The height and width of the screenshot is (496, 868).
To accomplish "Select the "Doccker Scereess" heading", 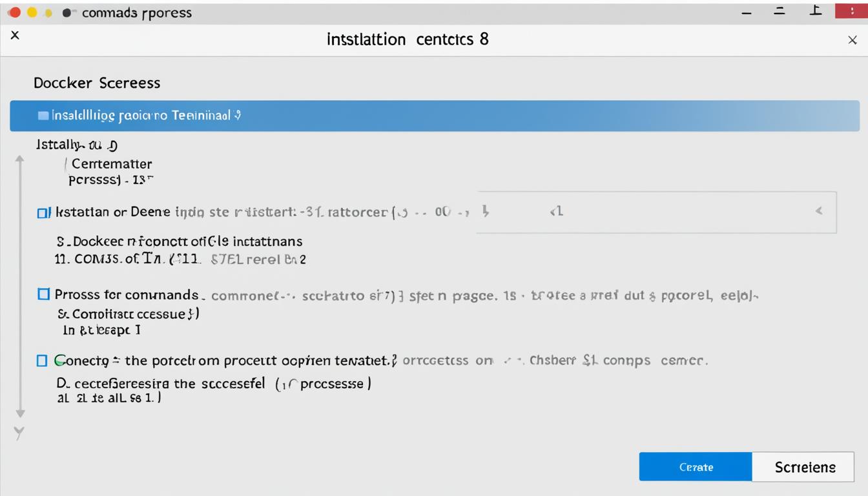I will (x=97, y=83).
